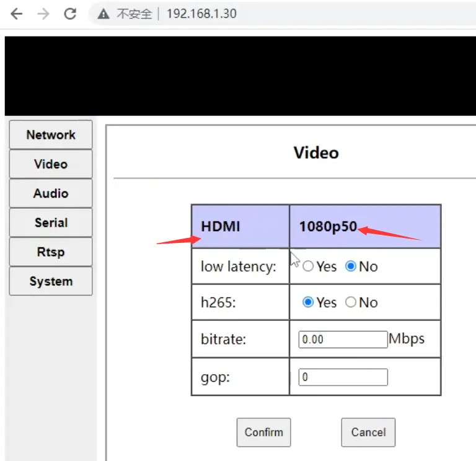Click the not-secure warning triangle icon
The width and height of the screenshot is (476, 461).
point(104,14)
